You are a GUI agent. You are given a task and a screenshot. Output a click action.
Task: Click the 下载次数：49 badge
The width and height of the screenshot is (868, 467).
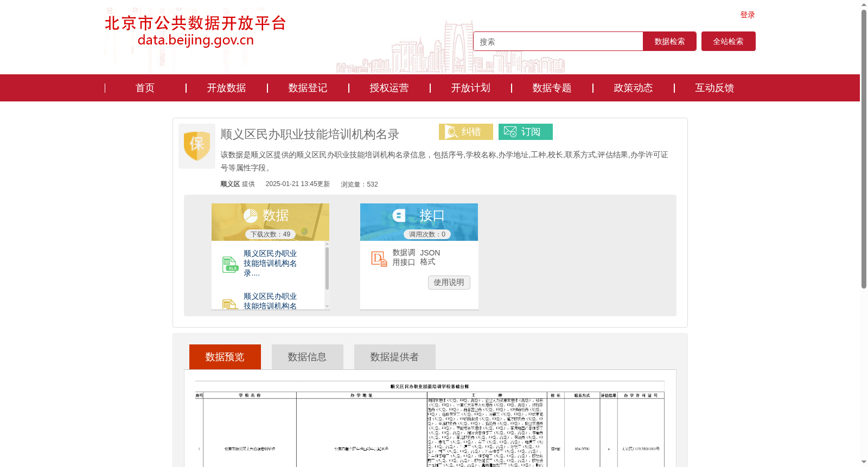[271, 234]
